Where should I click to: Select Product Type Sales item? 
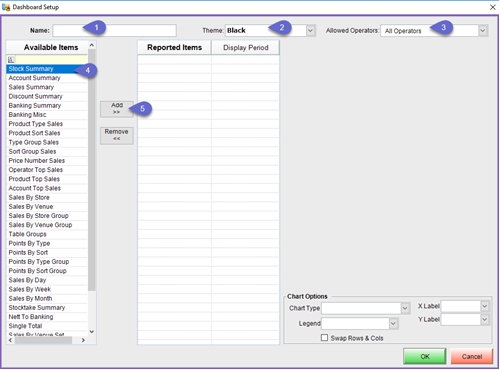click(47, 124)
